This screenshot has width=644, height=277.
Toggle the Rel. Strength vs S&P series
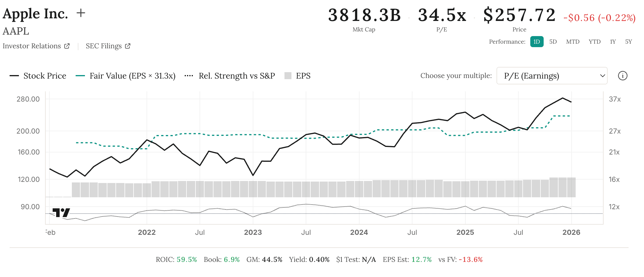pyautogui.click(x=236, y=76)
